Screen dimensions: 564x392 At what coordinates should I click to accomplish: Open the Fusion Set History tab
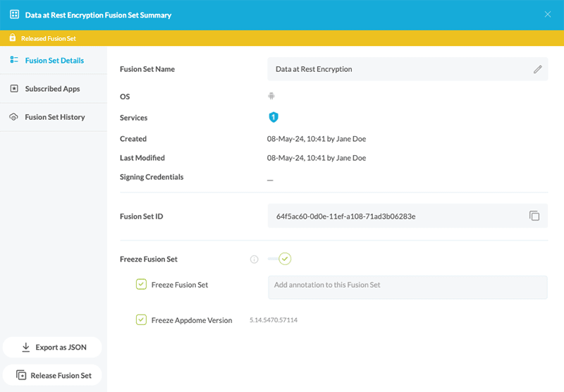pos(54,117)
